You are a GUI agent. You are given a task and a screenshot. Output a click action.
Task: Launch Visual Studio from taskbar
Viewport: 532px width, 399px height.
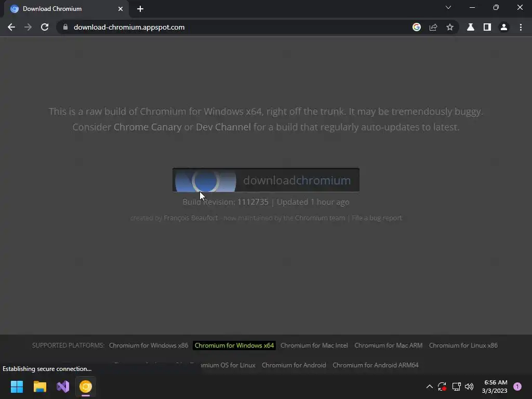(63, 387)
